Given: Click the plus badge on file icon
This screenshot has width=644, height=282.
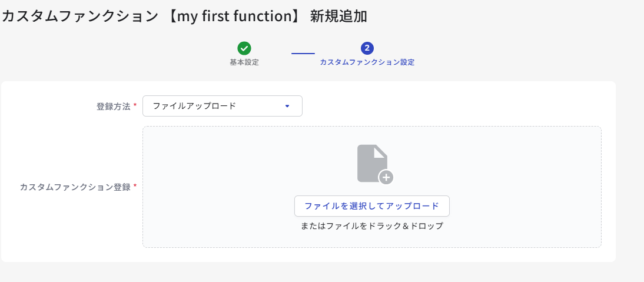Looking at the screenshot, I should coord(386,178).
